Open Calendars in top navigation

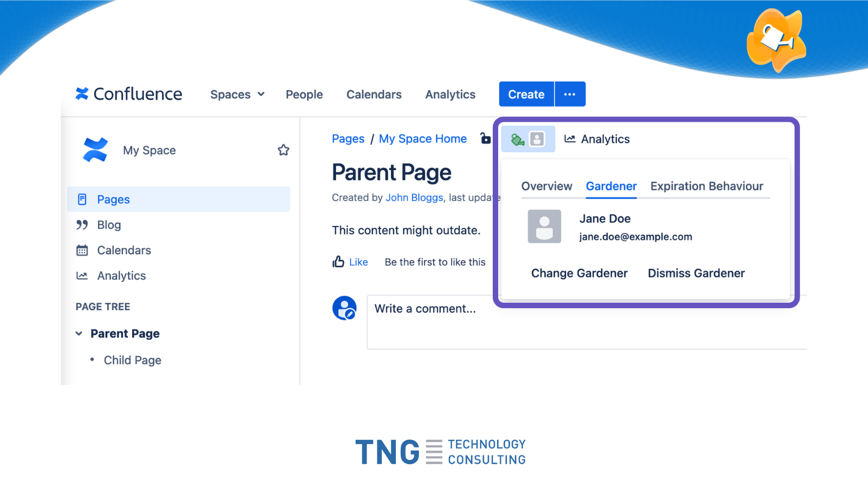[374, 95]
